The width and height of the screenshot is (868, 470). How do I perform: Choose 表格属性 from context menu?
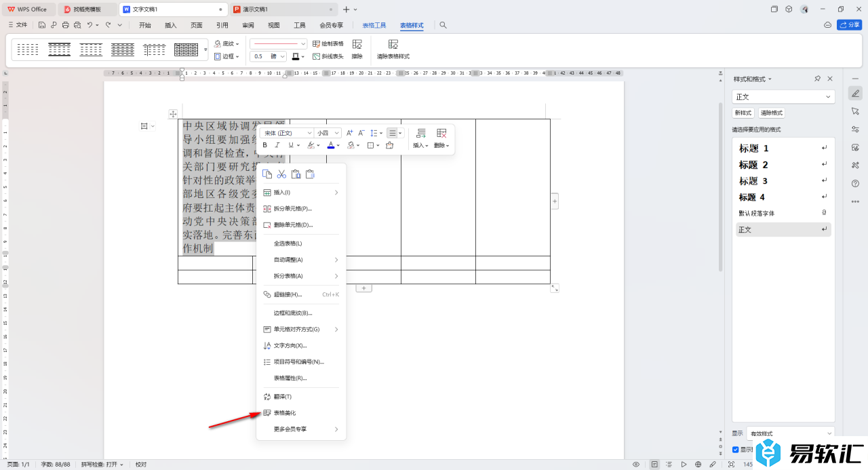click(301, 378)
